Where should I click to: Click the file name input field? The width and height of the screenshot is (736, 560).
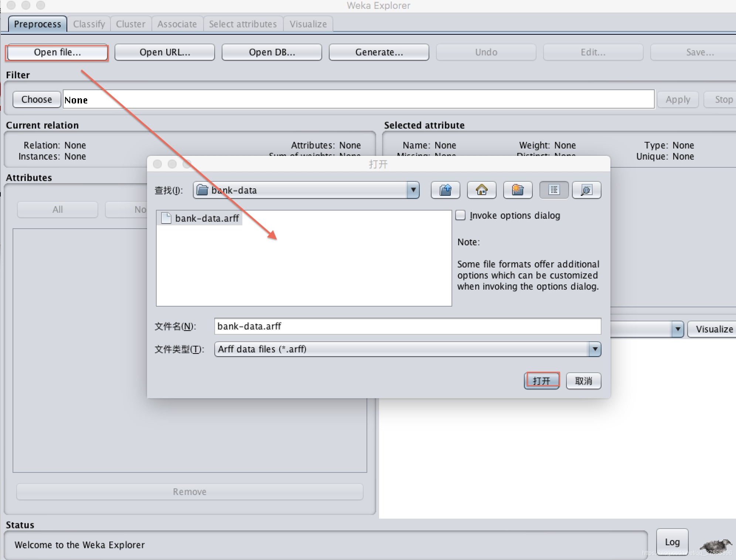pos(407,326)
